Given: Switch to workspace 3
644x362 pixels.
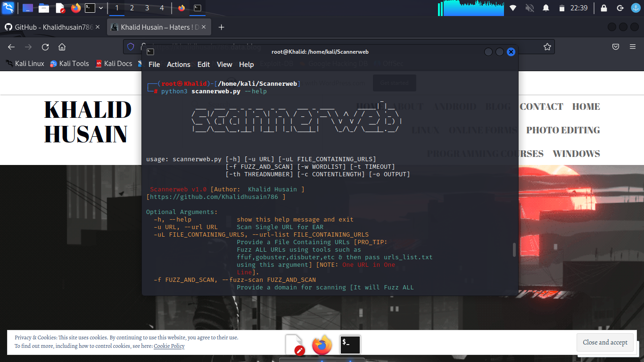Looking at the screenshot, I should coord(147,8).
